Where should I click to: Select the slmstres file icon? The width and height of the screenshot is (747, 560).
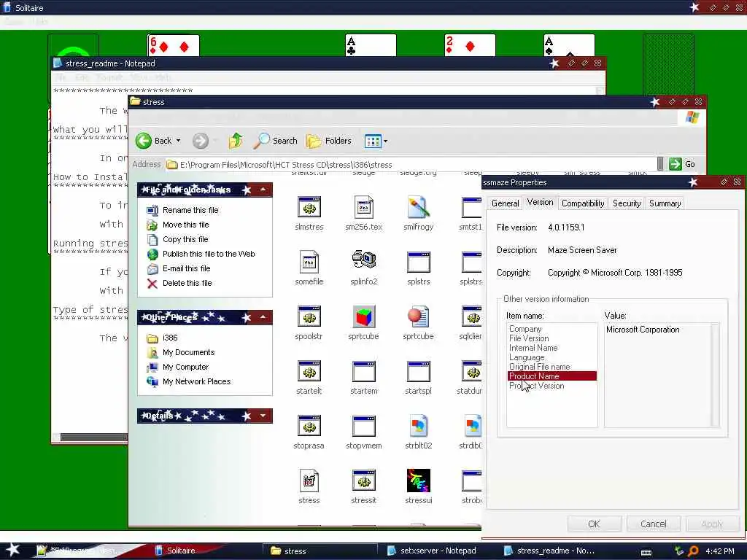pyautogui.click(x=309, y=208)
